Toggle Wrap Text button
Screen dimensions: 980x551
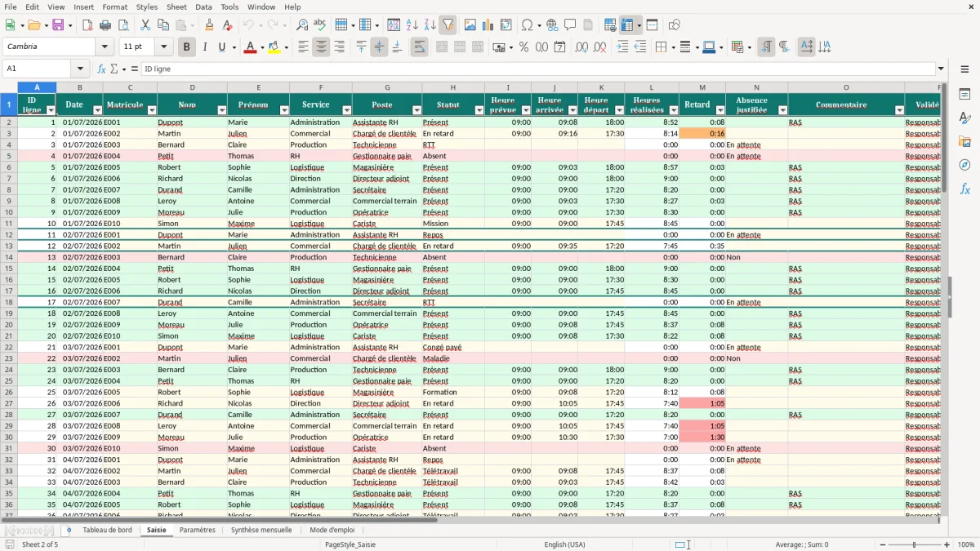coord(419,47)
